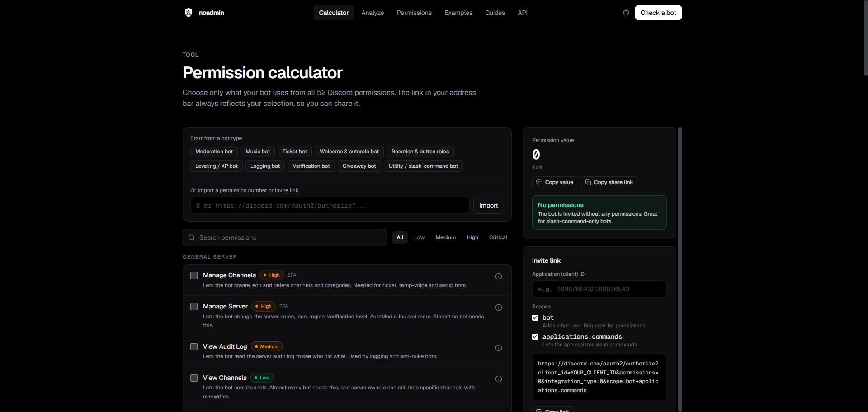Choose the Moderation bot preset
Screen dimensions: 868x412
pyautogui.click(x=214, y=152)
